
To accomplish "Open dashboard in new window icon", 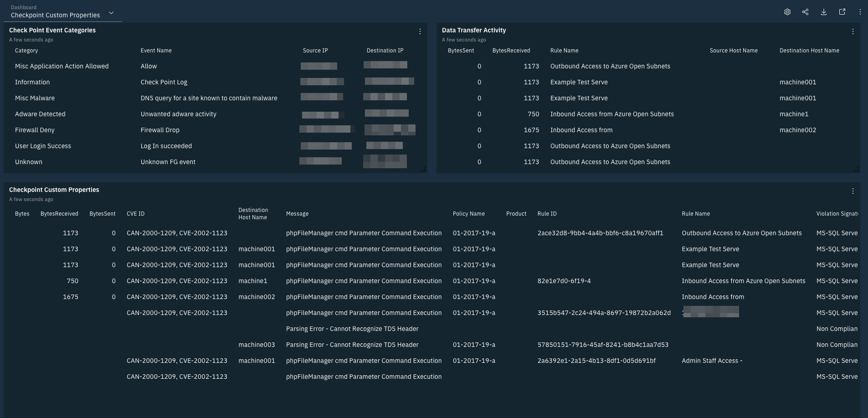I will click(842, 12).
